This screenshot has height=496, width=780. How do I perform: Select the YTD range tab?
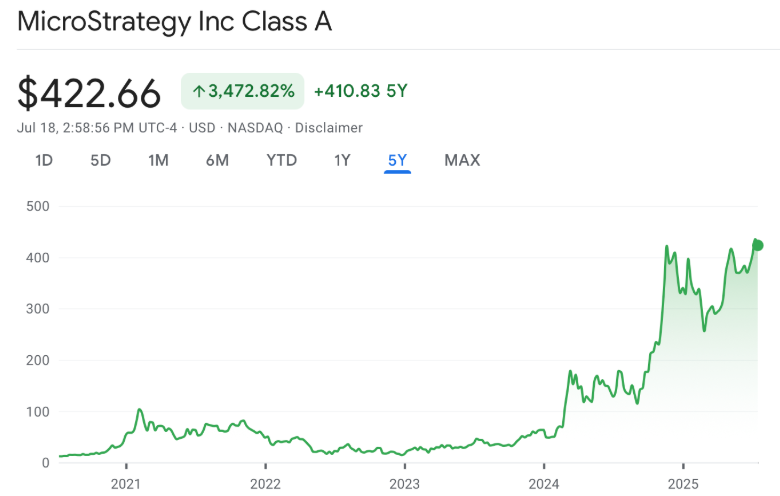pos(281,160)
